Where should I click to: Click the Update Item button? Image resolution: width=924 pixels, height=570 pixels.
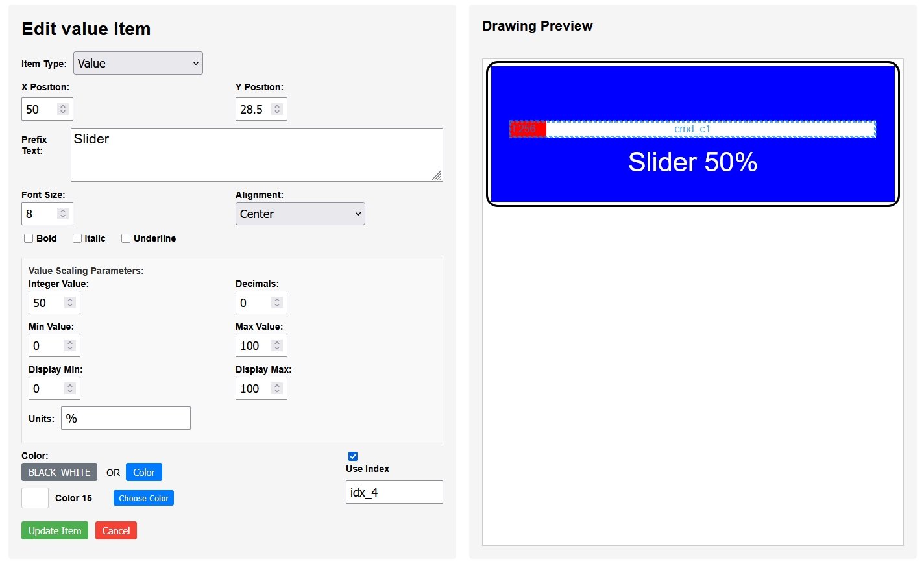[x=55, y=530]
